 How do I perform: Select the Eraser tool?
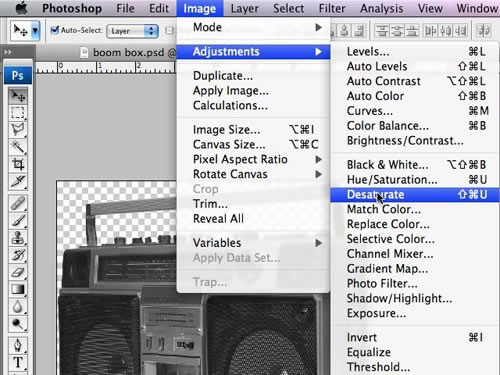pyautogui.click(x=18, y=272)
